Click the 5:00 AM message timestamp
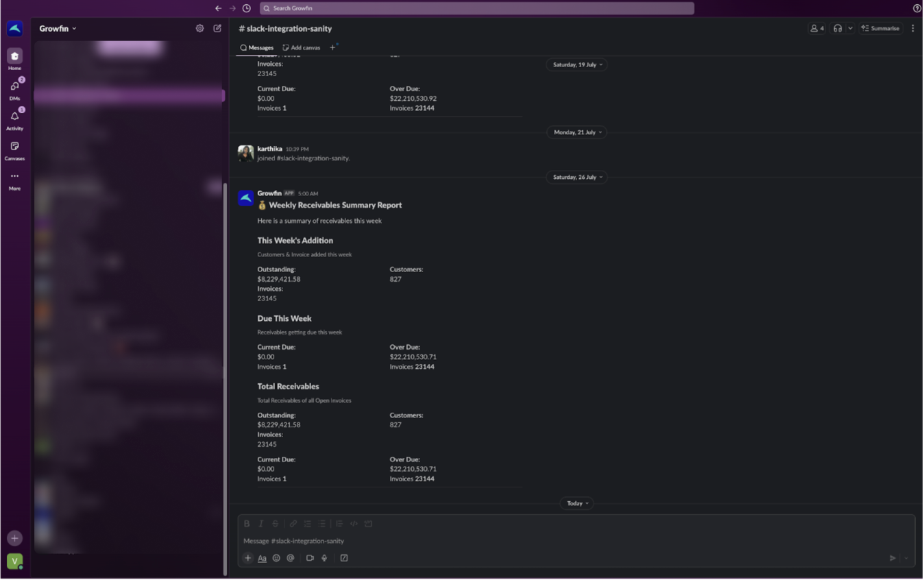 pos(308,194)
